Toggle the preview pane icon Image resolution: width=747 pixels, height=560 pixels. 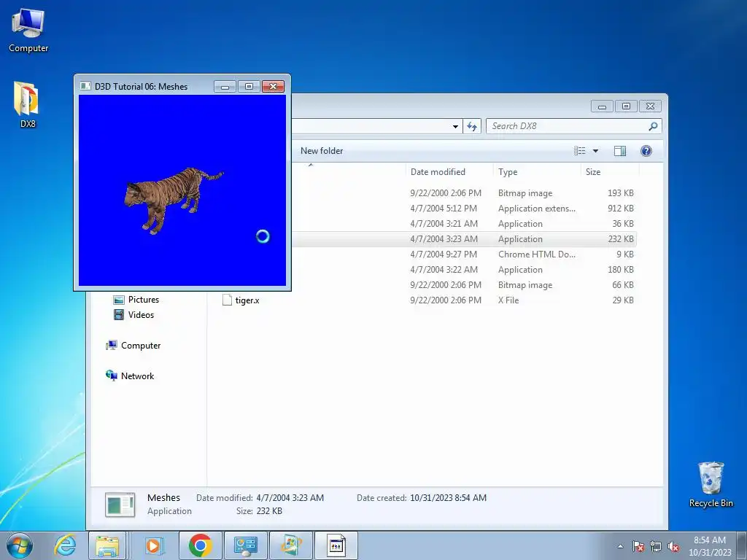(x=620, y=151)
